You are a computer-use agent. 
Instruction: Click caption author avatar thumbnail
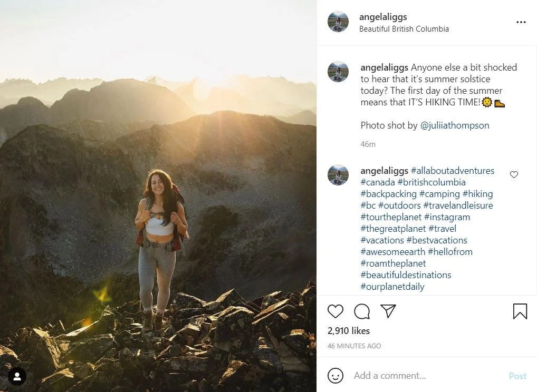click(x=338, y=72)
